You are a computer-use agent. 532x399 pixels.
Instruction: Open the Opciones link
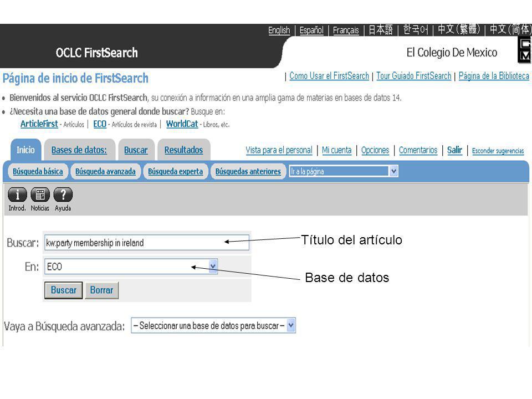coord(375,150)
